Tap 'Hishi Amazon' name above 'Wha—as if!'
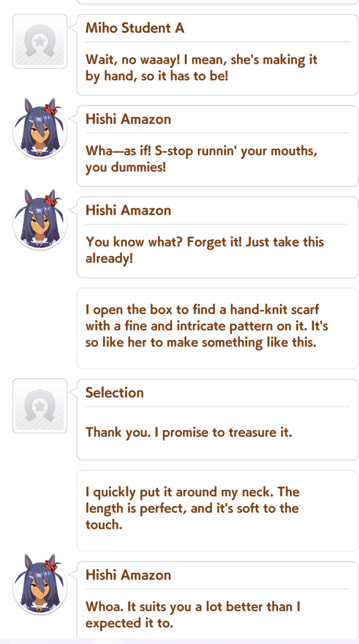359x644 pixels. [x=128, y=119]
